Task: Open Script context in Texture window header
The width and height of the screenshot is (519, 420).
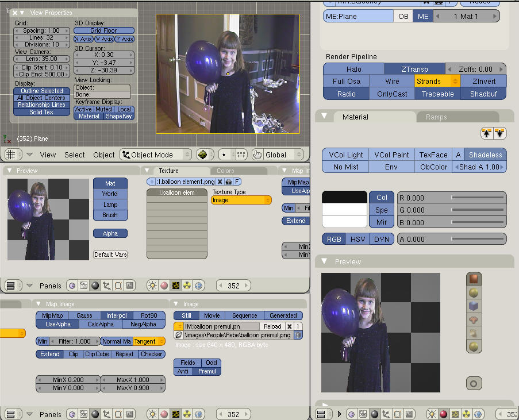Action: pos(83,286)
